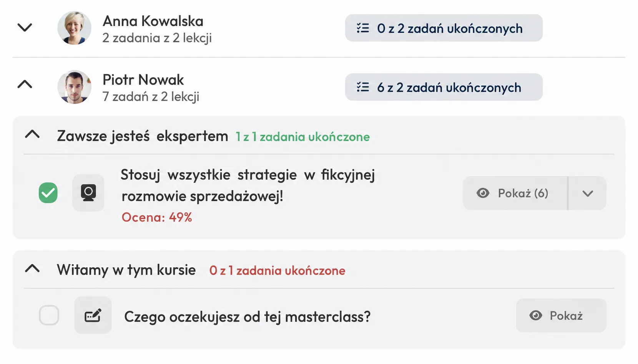Click the eye icon in Pokaż (6) button
The width and height of the screenshot is (638, 364).
click(483, 193)
